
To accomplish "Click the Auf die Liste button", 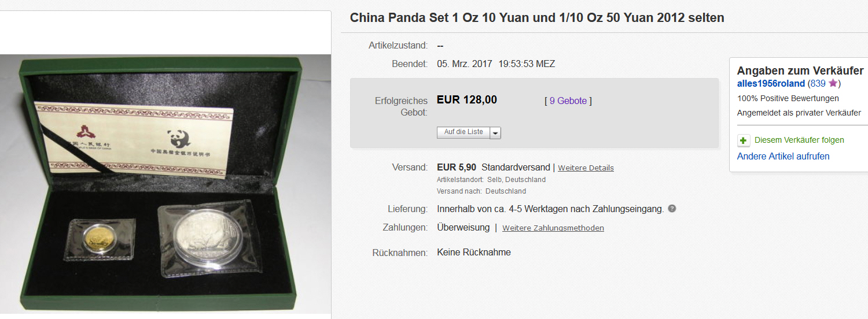I will click(x=464, y=132).
